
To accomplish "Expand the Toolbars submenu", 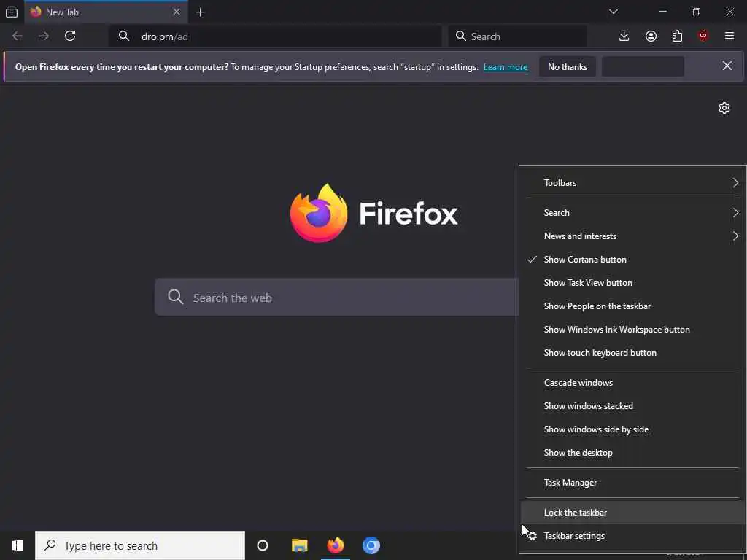I will coord(632,183).
